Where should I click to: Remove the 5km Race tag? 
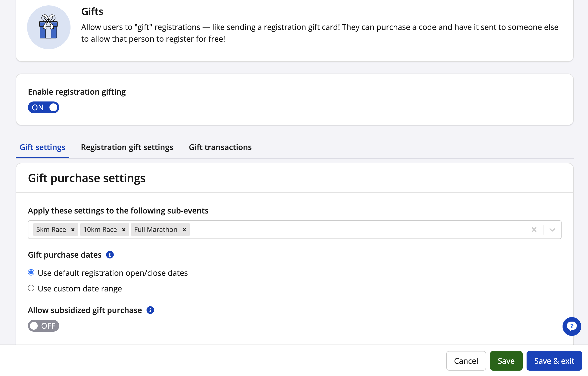point(73,230)
